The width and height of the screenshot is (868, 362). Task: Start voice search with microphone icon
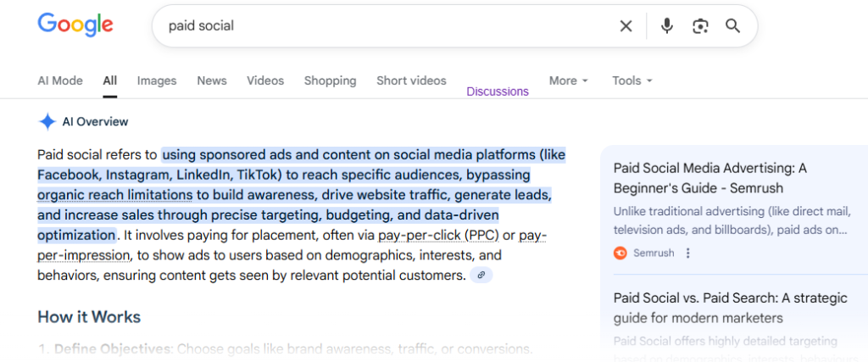tap(667, 26)
